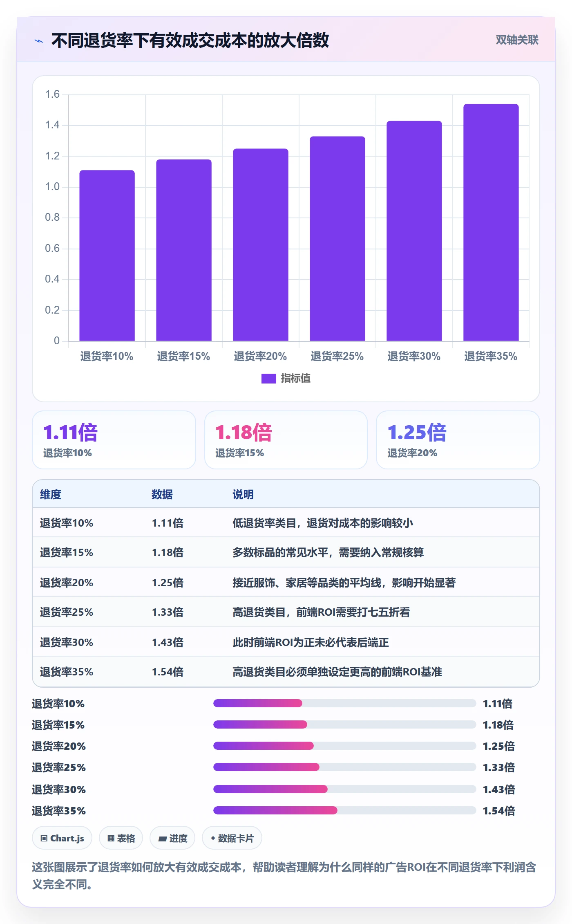
Task: Click table row text 低退货率类目，退货对成本的影响较小
Action: [x=323, y=523]
